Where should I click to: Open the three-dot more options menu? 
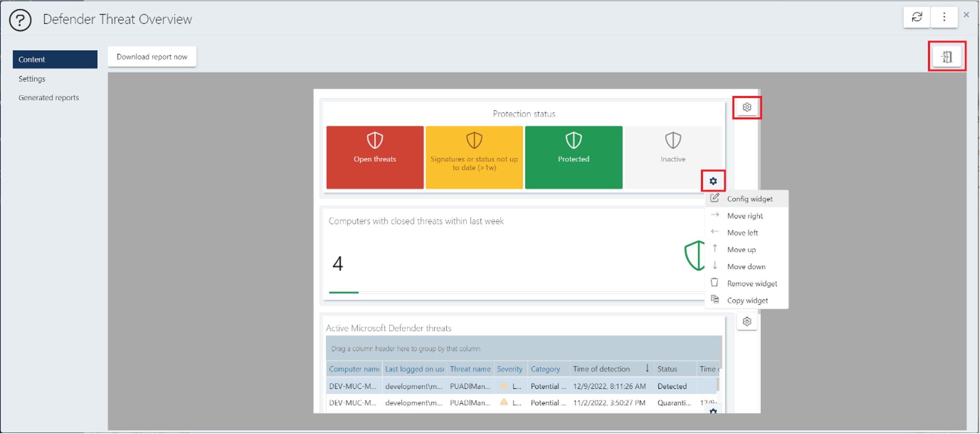(944, 17)
